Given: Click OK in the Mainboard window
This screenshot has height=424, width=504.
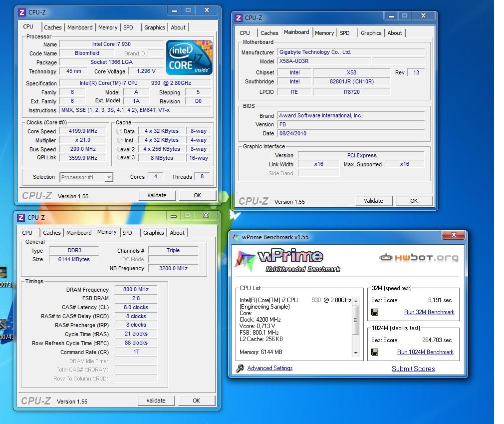Looking at the screenshot, I should coord(414,201).
